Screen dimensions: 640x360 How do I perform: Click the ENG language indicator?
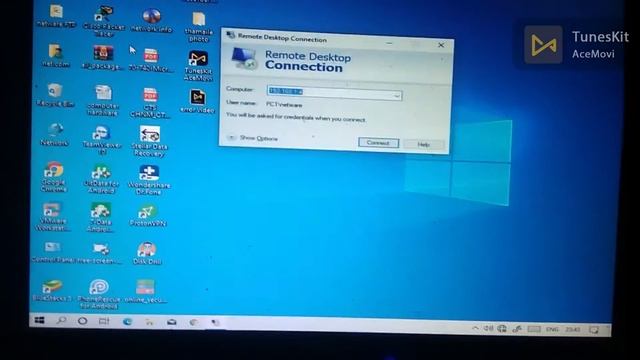click(x=552, y=329)
